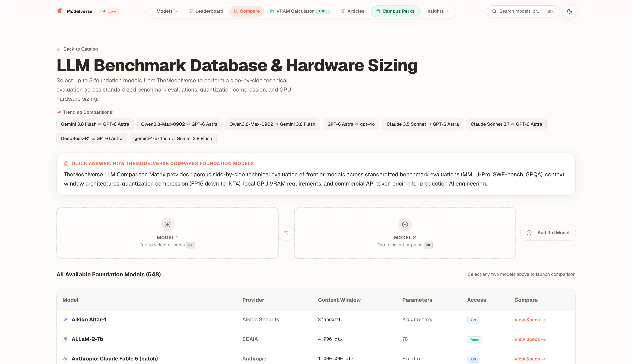This screenshot has width=632, height=364.
Task: Click the gift icon on Campus Perks
Action: [378, 11]
